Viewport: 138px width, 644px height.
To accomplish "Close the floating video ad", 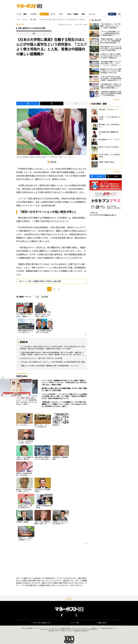I will 2,377.
